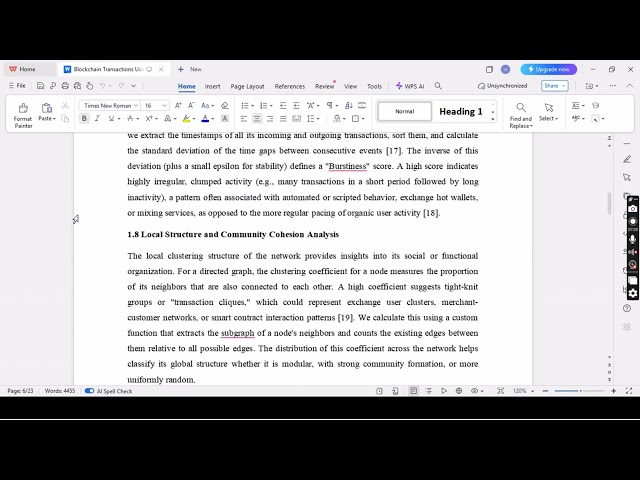The width and height of the screenshot is (640, 480).
Task: Click the zoom slider in status bar
Action: pyautogui.click(x=580, y=391)
